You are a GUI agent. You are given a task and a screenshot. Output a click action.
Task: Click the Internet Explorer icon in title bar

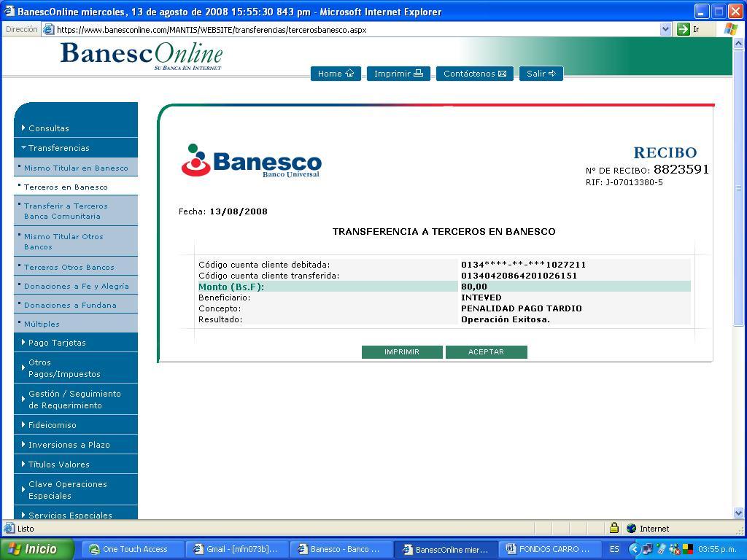[x=9, y=11]
